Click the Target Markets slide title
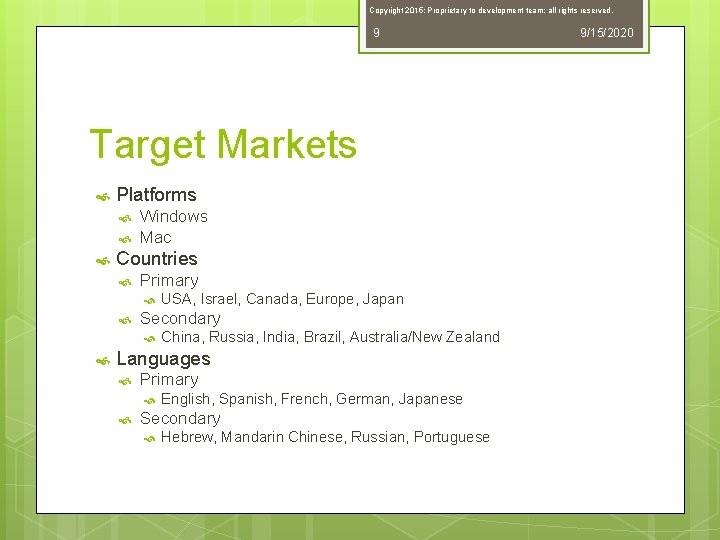 pos(223,145)
